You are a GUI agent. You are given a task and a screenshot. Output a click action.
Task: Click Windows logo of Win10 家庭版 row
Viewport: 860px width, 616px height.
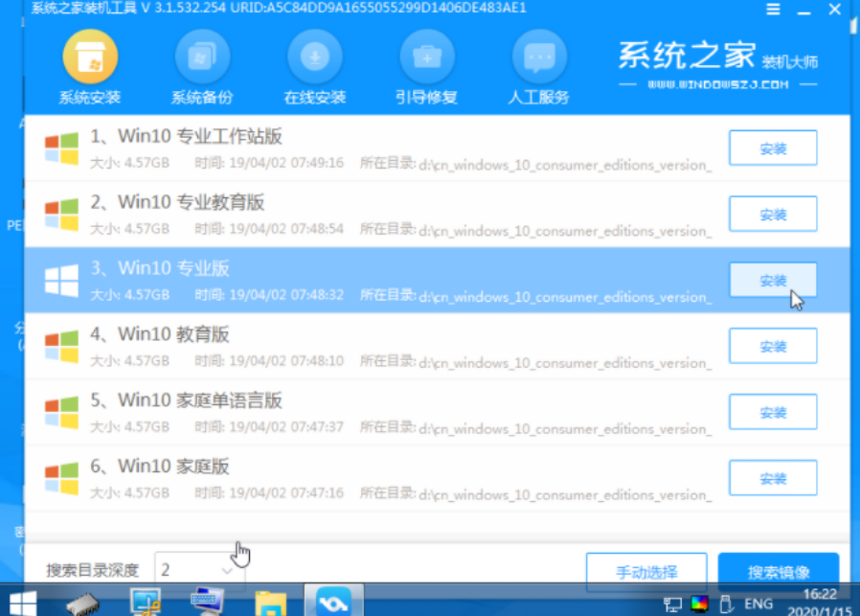click(x=61, y=478)
